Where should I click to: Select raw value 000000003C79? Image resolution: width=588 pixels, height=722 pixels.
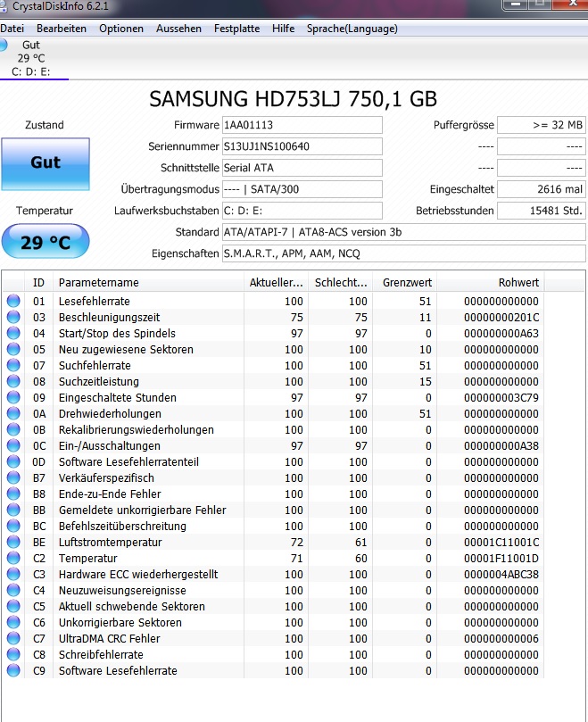[501, 397]
